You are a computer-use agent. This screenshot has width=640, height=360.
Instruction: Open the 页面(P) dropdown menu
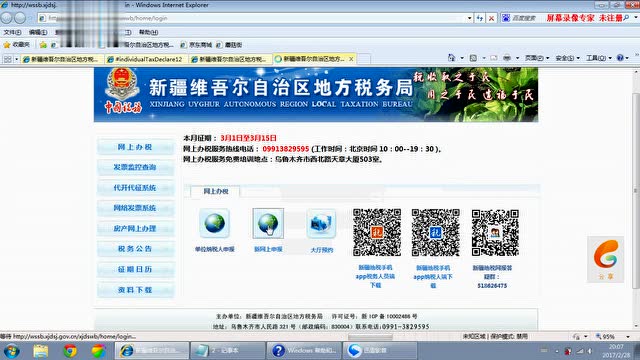(x=537, y=58)
